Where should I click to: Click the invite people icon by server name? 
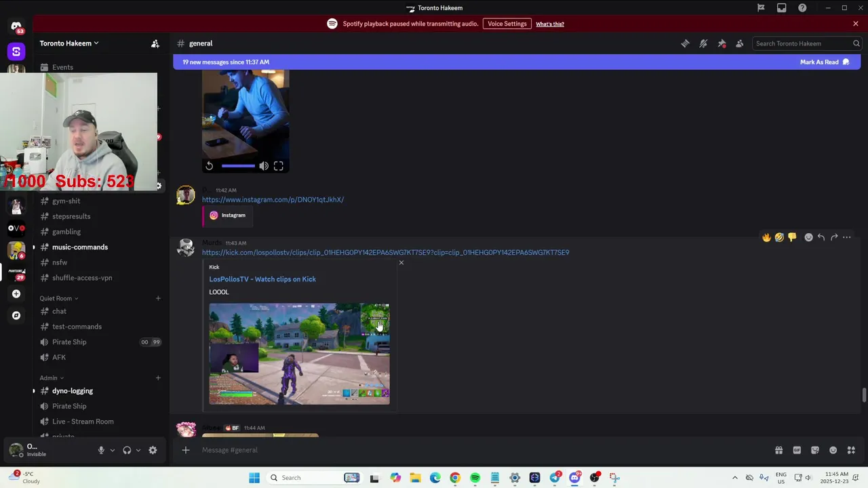click(155, 43)
